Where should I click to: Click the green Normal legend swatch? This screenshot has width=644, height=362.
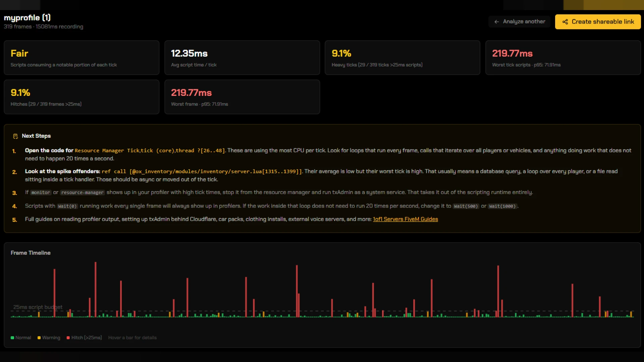point(12,338)
